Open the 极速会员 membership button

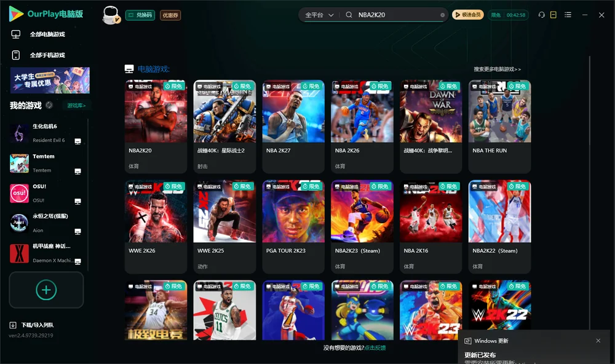[x=468, y=15]
